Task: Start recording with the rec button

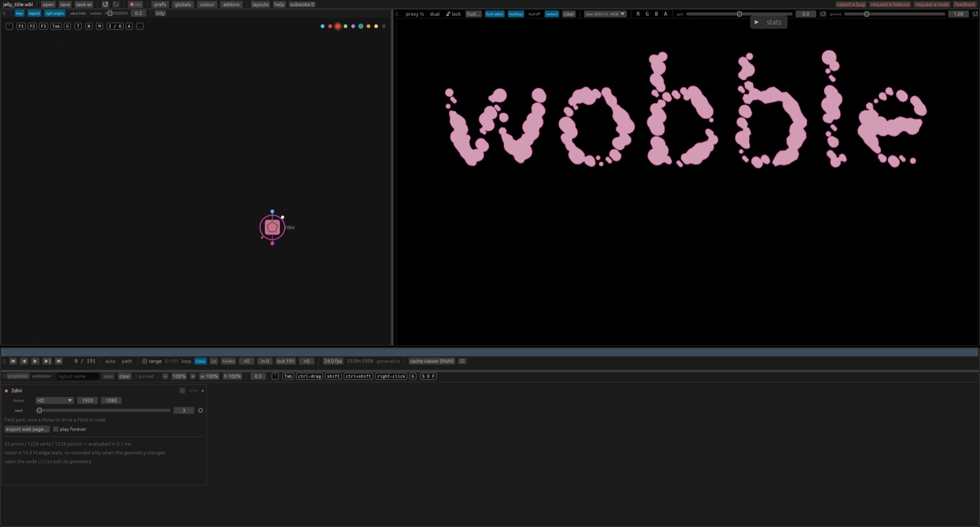Action: [135, 4]
